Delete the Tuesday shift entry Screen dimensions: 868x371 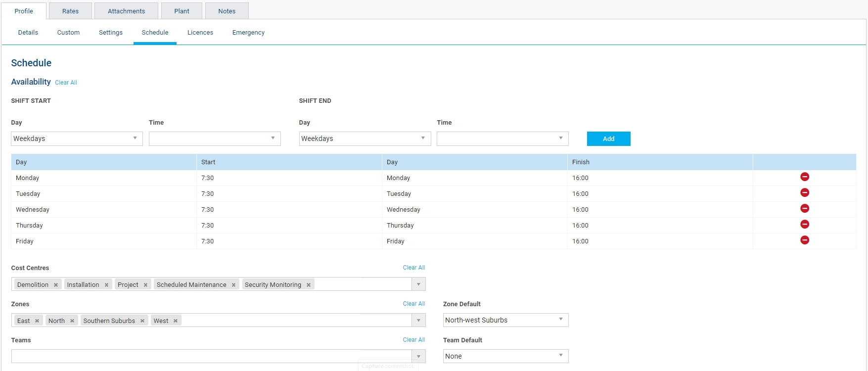[804, 193]
